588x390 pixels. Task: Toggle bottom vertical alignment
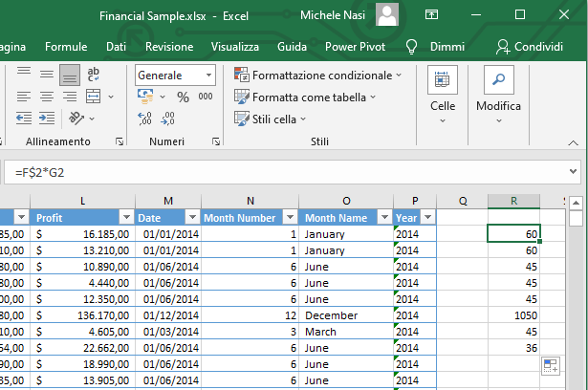[69, 75]
